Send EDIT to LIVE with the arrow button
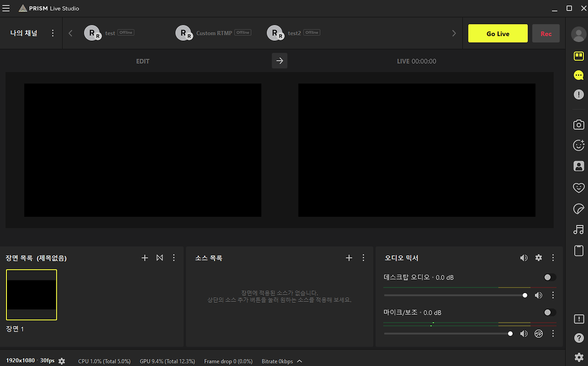588x366 pixels. [x=280, y=61]
